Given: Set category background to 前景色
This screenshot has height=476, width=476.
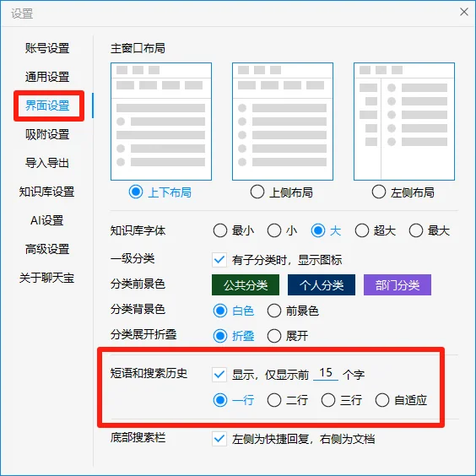Looking at the screenshot, I should coord(274,311).
